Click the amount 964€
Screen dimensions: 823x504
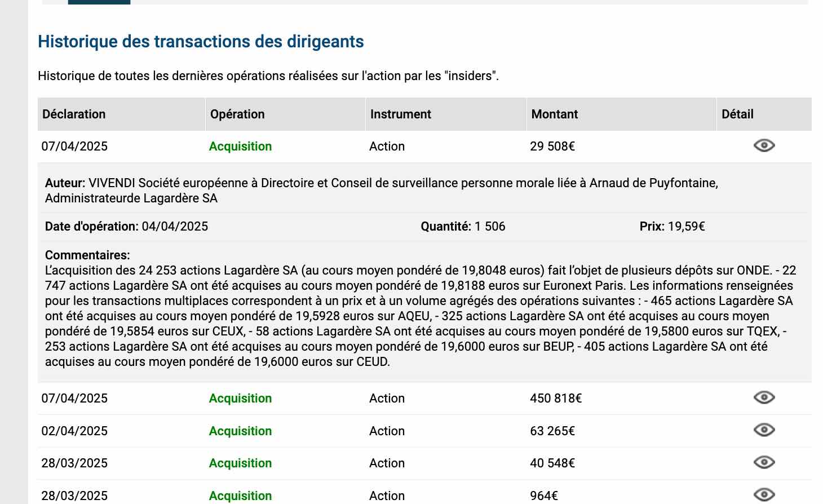tap(544, 496)
